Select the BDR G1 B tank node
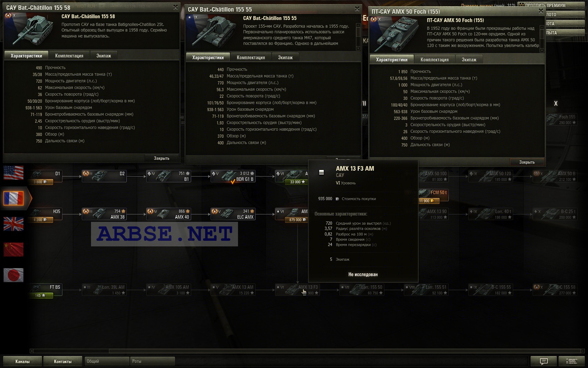 tap(233, 176)
